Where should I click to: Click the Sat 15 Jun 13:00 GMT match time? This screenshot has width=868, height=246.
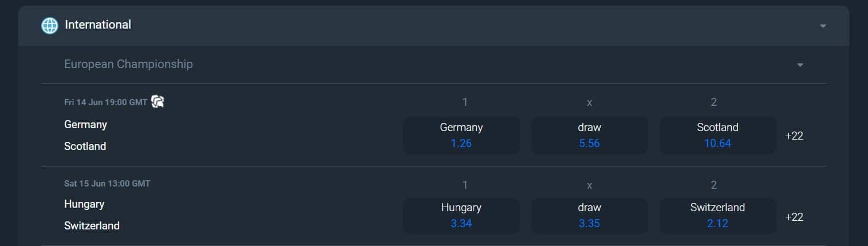(107, 184)
